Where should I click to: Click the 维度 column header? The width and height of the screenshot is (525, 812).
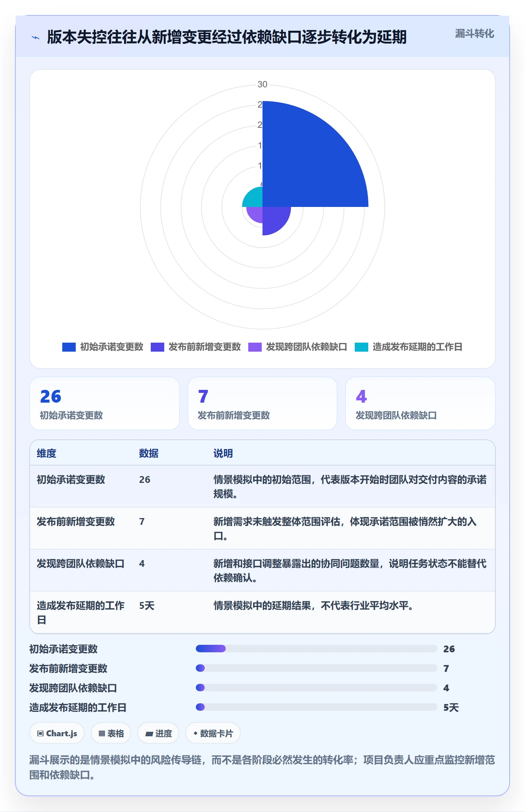[x=46, y=454]
